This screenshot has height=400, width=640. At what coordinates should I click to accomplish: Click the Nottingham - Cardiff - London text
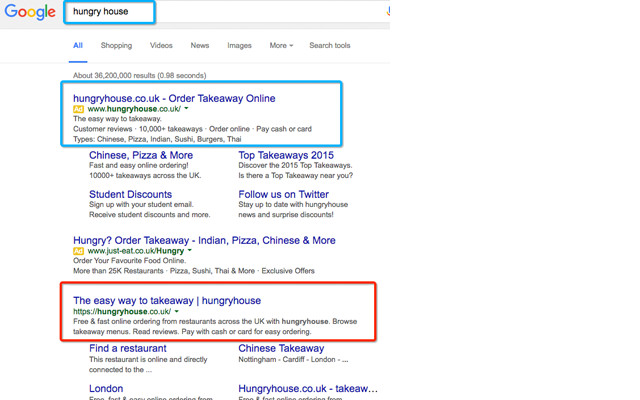point(293,360)
